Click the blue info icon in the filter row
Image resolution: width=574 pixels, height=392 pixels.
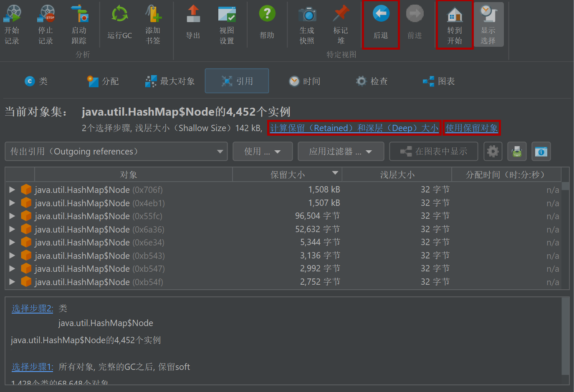coord(541,151)
